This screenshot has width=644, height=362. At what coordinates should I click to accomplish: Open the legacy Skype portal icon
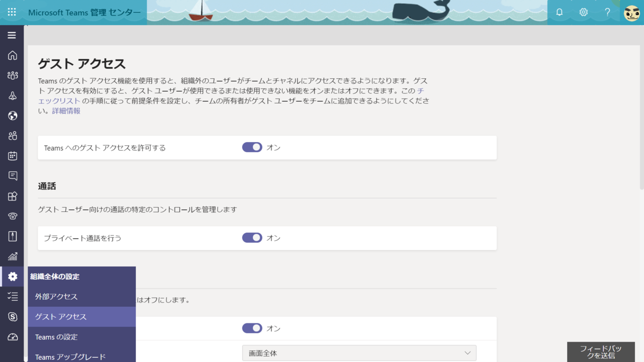12,317
